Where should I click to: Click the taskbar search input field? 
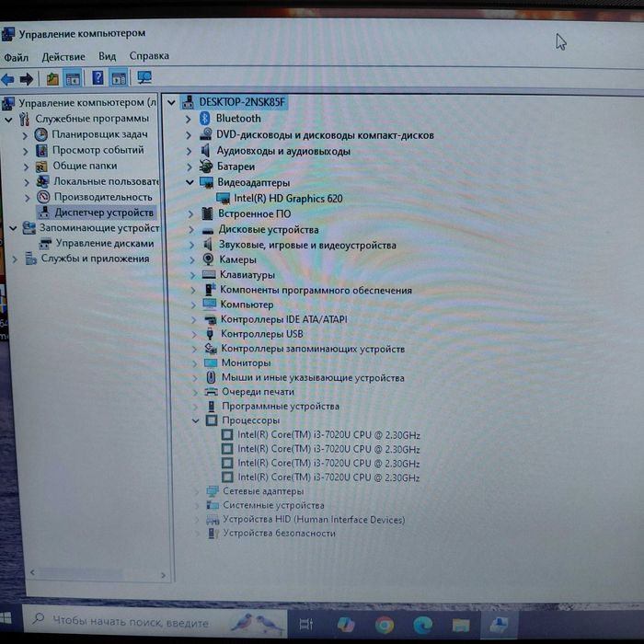(x=155, y=623)
